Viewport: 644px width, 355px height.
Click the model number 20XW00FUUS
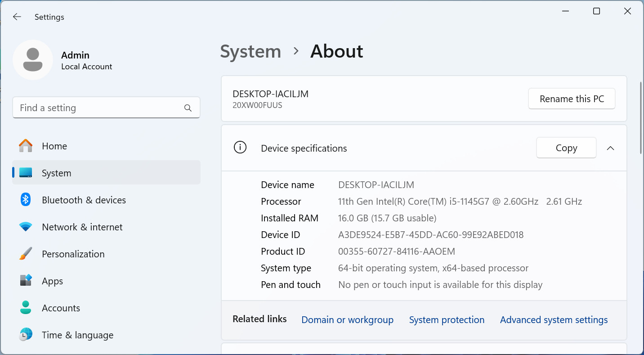258,106
